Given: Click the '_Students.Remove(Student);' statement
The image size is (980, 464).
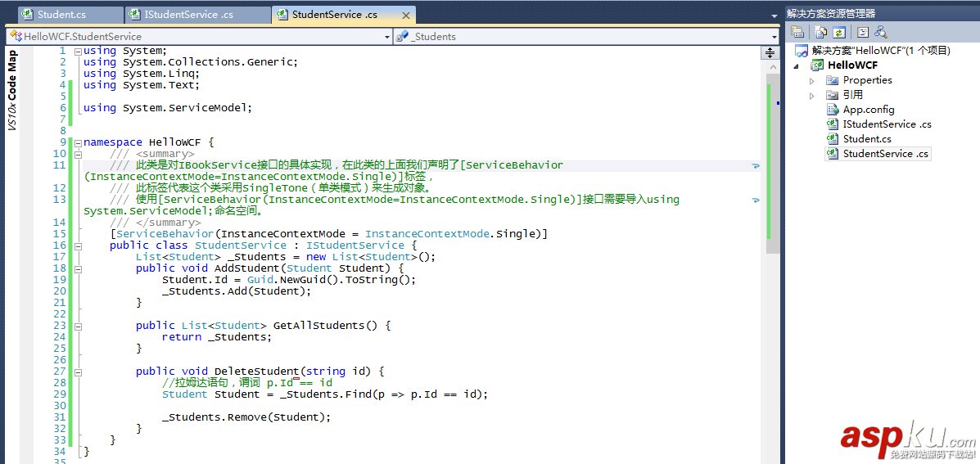Looking at the screenshot, I should tap(246, 417).
